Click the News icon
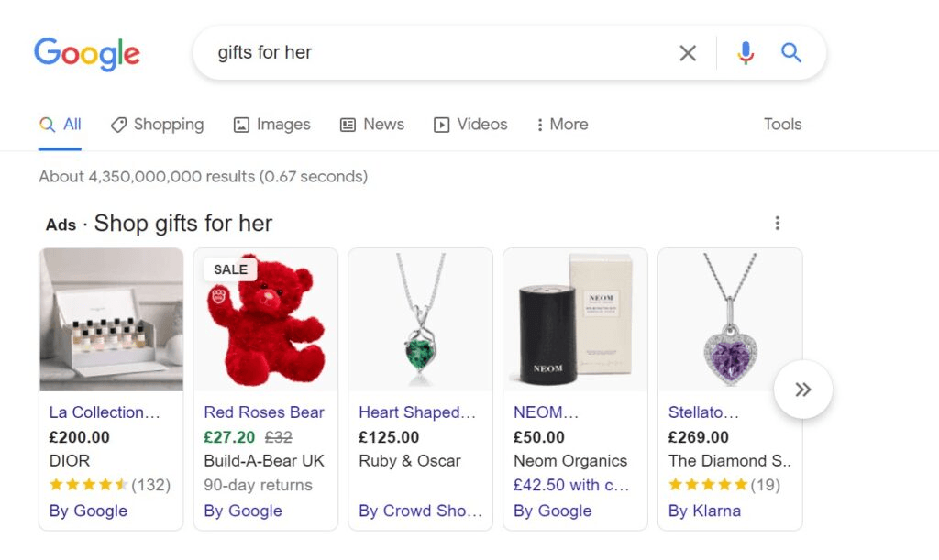The image size is (939, 560). tap(347, 124)
